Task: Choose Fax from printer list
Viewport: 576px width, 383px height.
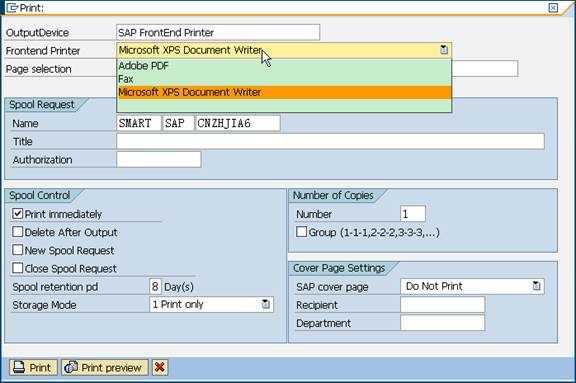Action: (x=284, y=79)
